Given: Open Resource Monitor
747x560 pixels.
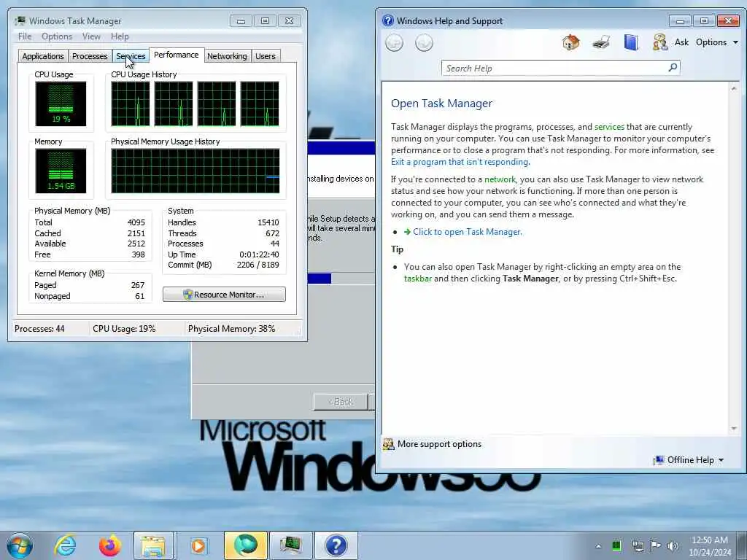Looking at the screenshot, I should click(x=224, y=295).
